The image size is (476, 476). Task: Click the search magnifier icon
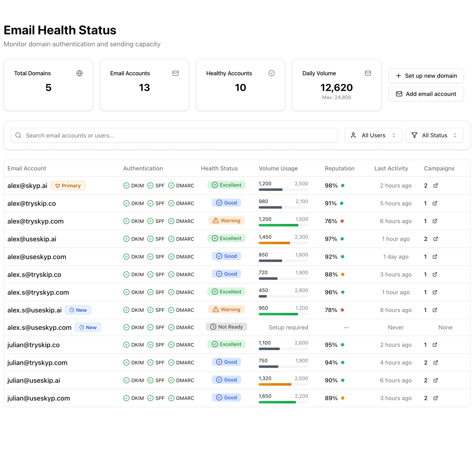pyautogui.click(x=18, y=135)
